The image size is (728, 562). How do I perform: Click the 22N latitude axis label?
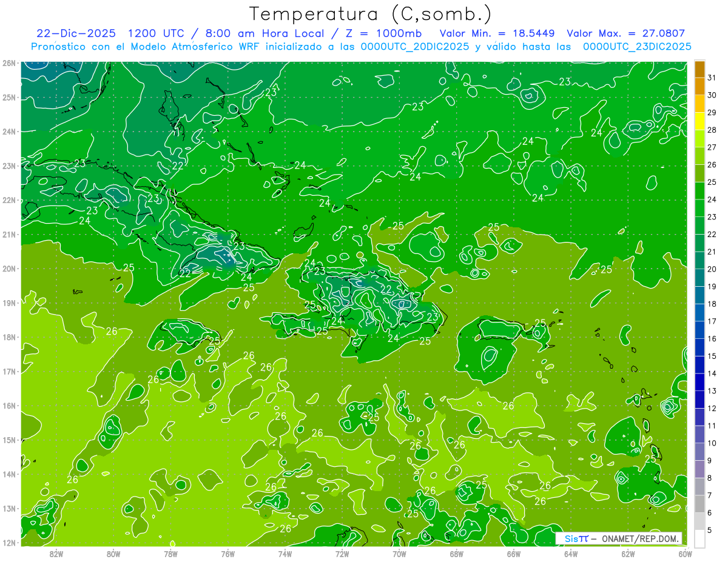(x=8, y=200)
